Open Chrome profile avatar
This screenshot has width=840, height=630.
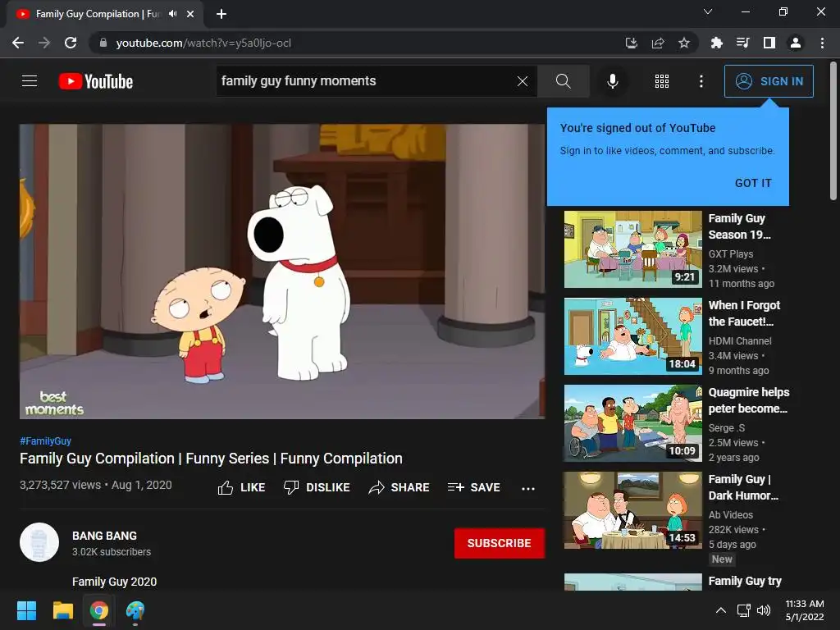pos(796,43)
